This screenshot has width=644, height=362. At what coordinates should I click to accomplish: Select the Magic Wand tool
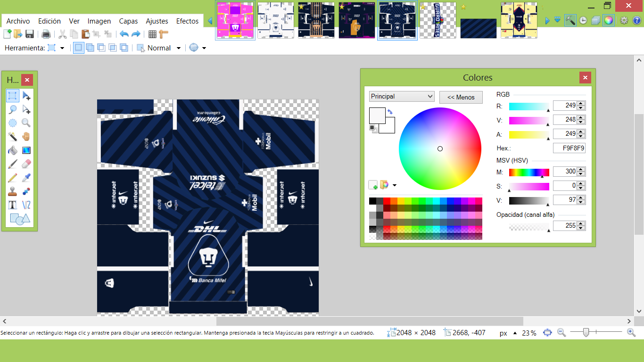(x=13, y=137)
